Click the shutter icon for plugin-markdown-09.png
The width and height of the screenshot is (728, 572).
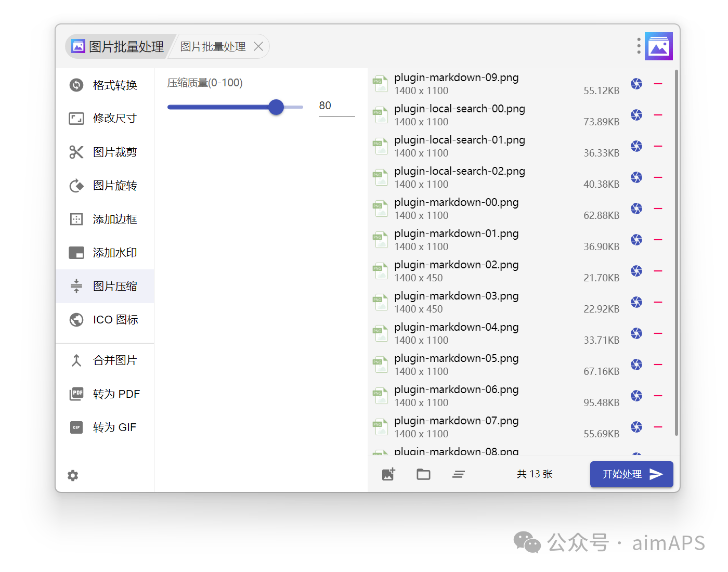pyautogui.click(x=636, y=84)
